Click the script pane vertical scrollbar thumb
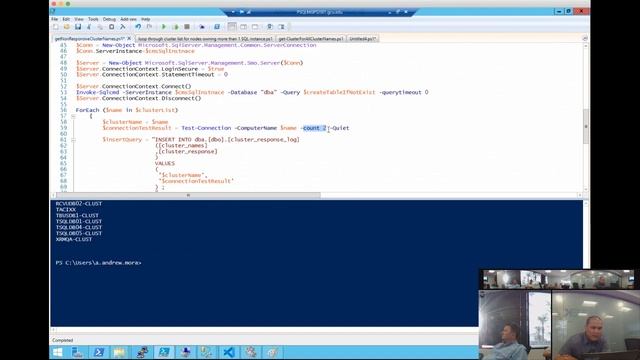640x360 pixels. pyautogui.click(x=586, y=127)
